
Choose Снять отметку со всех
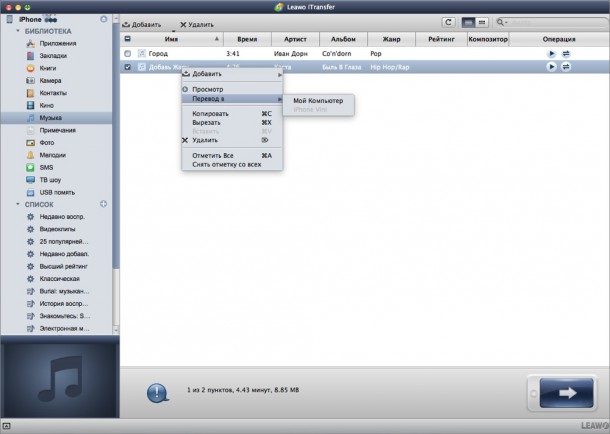pos(232,164)
